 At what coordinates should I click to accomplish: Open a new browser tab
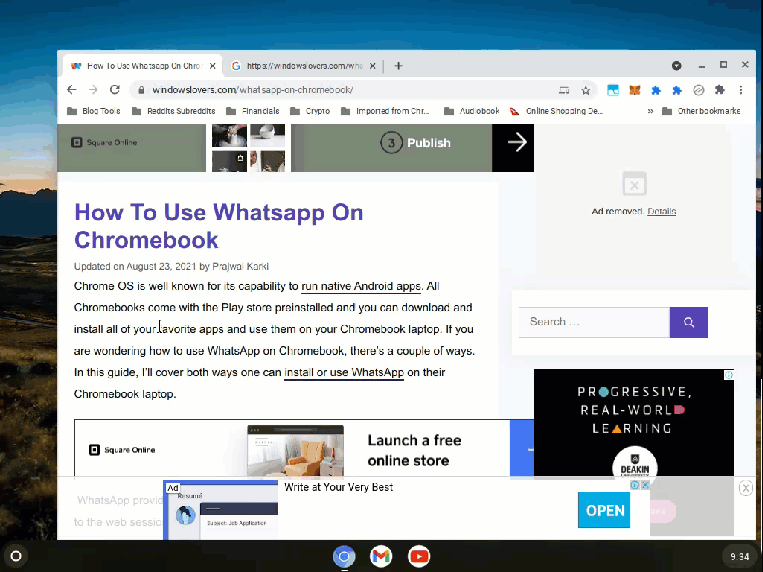click(399, 66)
